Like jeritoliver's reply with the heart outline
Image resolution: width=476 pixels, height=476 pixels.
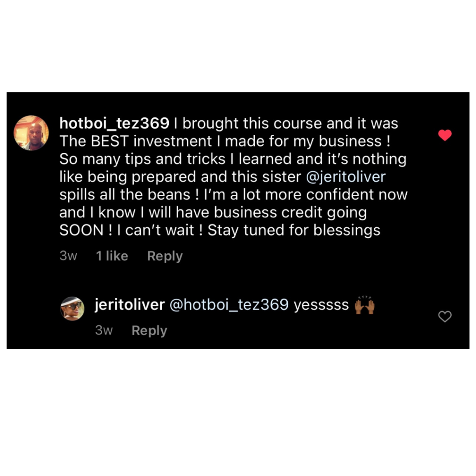(445, 317)
